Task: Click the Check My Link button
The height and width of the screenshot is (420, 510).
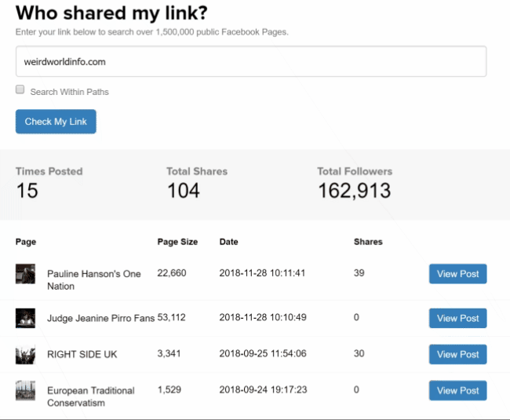Action: (56, 122)
